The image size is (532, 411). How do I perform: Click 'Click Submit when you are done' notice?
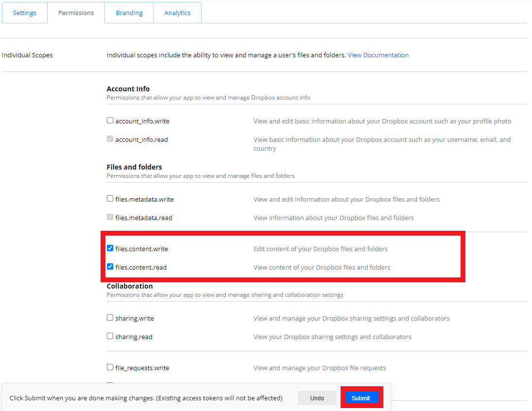(x=146, y=398)
